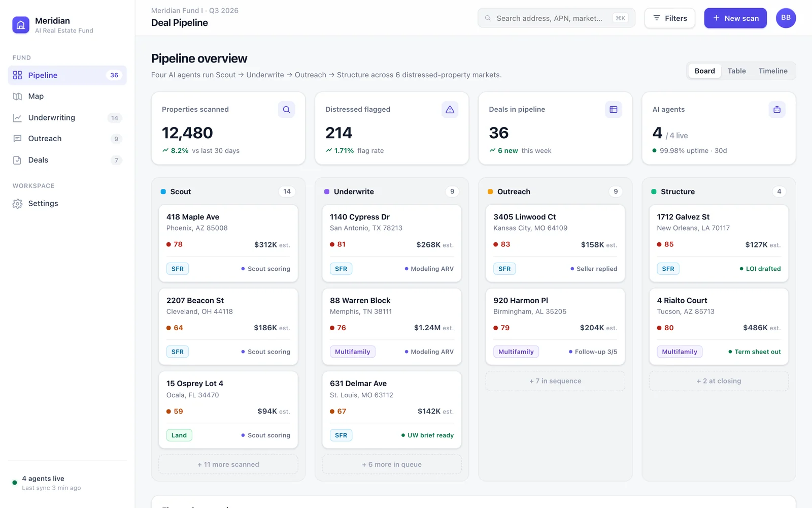Switch to Timeline view
Screen dimensions: 812x508
pyautogui.click(x=773, y=71)
